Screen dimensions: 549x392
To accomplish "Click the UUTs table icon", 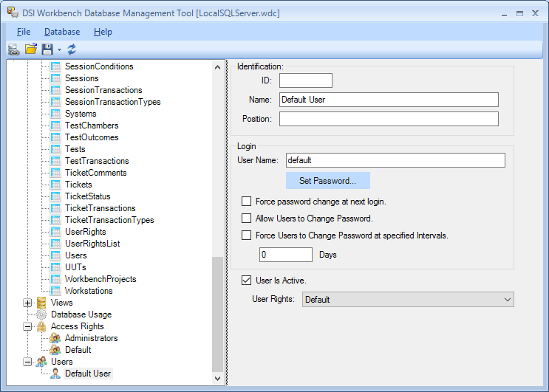I will click(55, 267).
